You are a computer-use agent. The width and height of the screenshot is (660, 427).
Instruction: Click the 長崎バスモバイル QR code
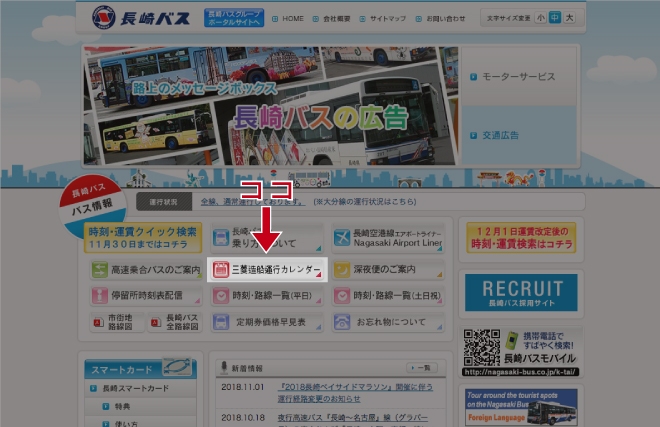482,348
